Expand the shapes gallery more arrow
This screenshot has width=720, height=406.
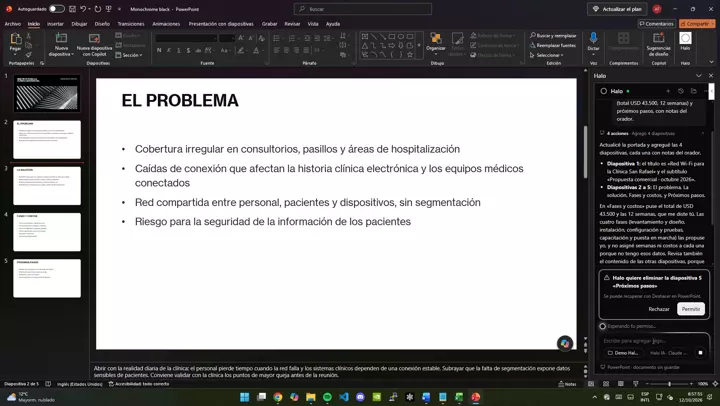419,45
